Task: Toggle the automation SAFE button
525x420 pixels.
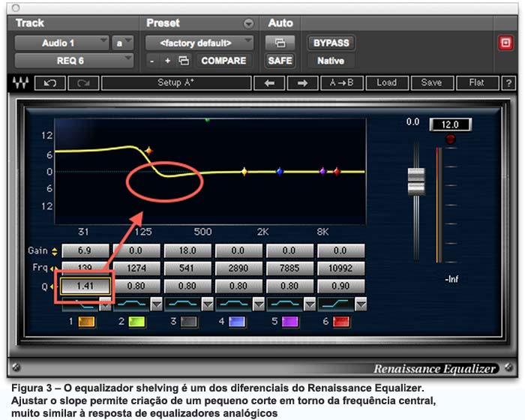Action: [280, 61]
